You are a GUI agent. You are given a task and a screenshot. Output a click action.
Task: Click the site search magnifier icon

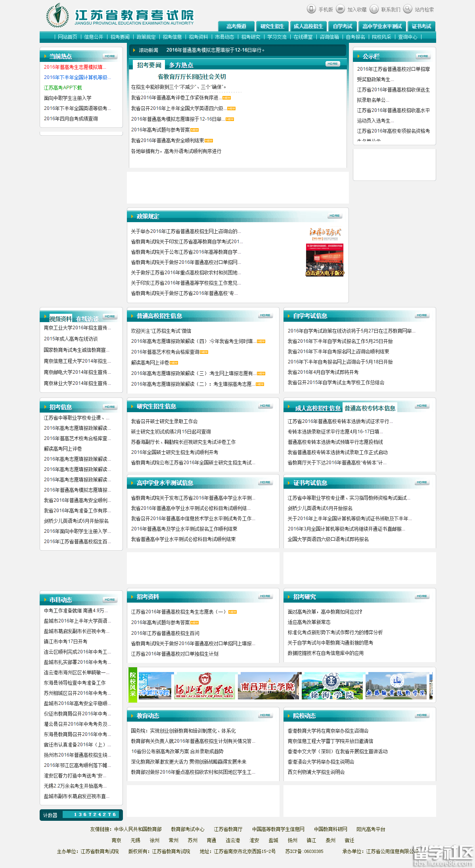click(408, 9)
